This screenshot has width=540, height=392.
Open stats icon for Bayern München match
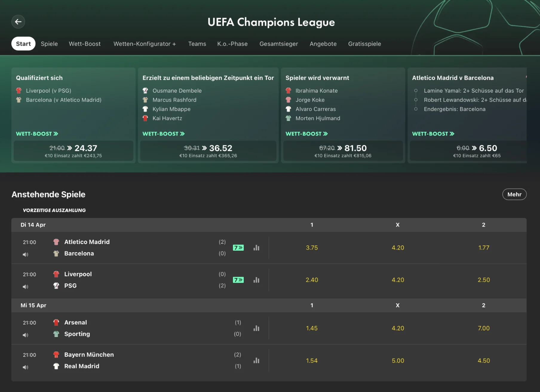pos(256,361)
